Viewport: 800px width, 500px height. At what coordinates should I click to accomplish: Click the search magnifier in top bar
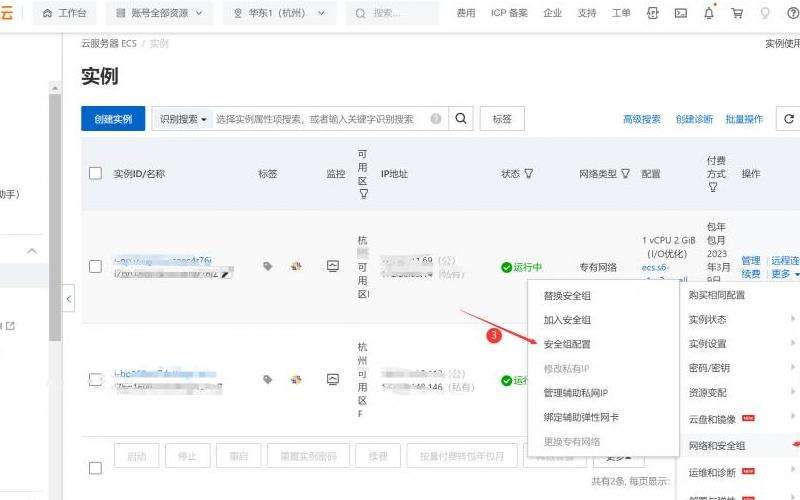click(360, 13)
